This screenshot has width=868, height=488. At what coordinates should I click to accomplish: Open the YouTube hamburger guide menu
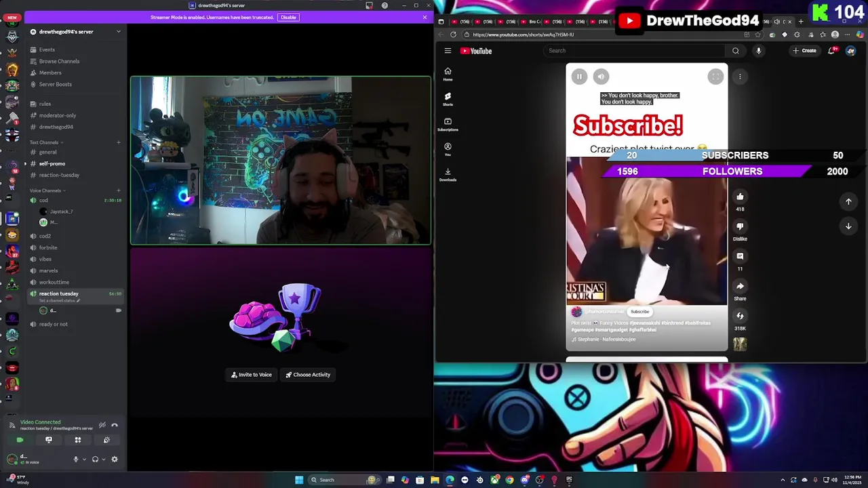[x=448, y=51]
